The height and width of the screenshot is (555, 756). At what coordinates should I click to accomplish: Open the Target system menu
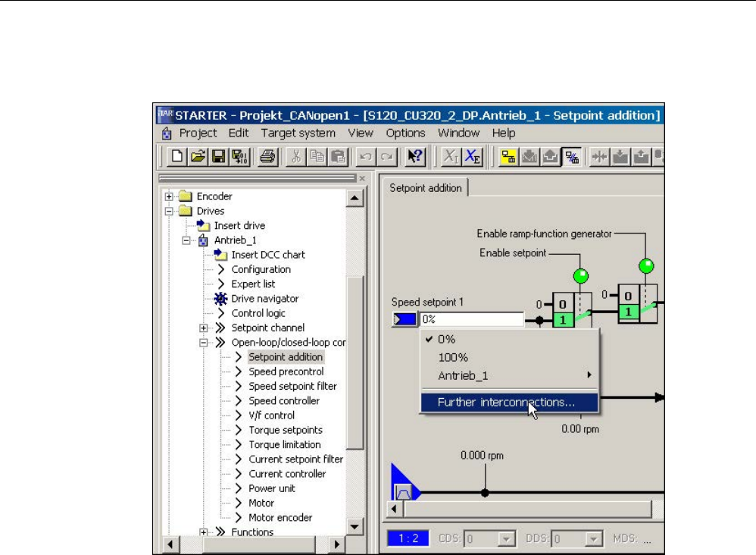click(x=298, y=133)
